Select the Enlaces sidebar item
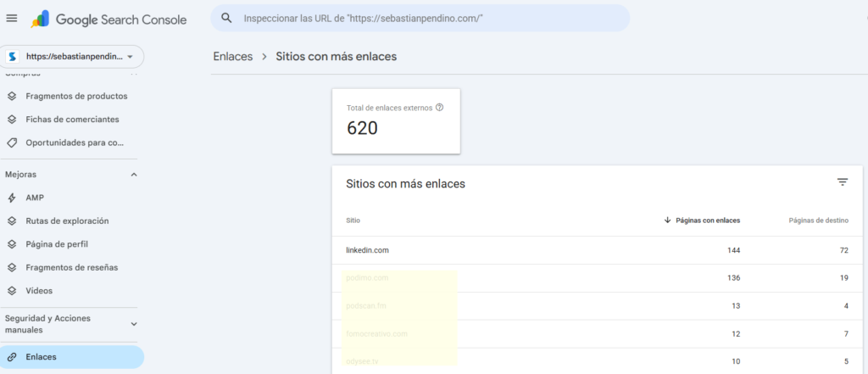This screenshot has height=374, width=868. tap(72, 357)
